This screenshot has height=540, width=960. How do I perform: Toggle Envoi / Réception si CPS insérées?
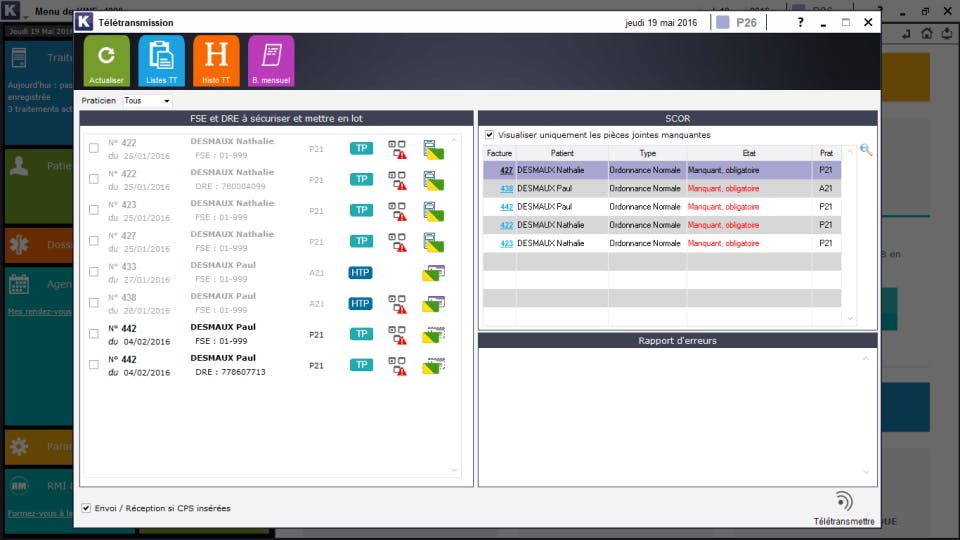tap(86, 508)
